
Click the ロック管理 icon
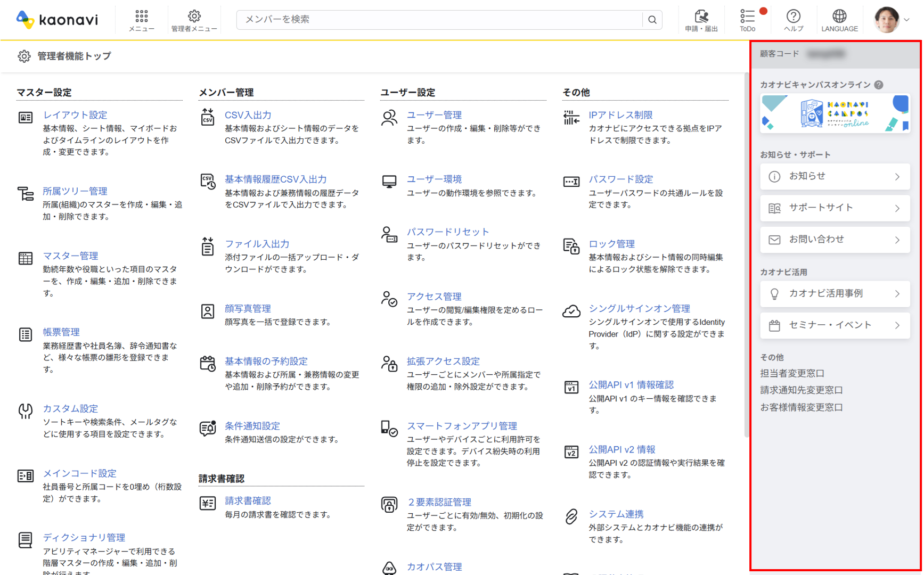(571, 247)
